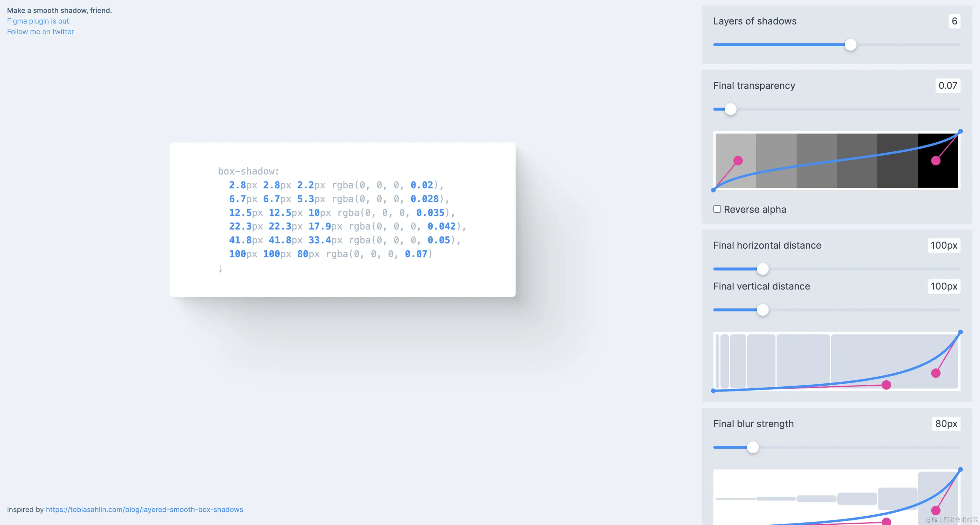Image resolution: width=980 pixels, height=525 pixels.
Task: Click the box-shadow: code label
Action: click(x=249, y=171)
